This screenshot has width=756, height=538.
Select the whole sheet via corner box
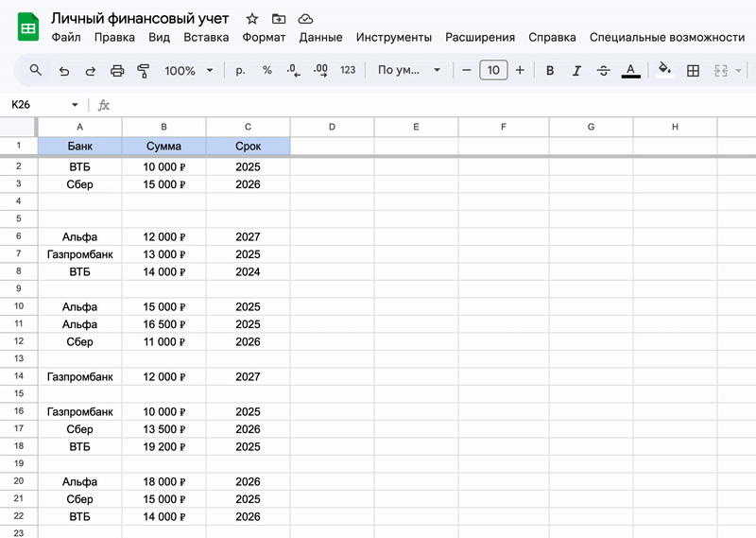[x=19, y=127]
